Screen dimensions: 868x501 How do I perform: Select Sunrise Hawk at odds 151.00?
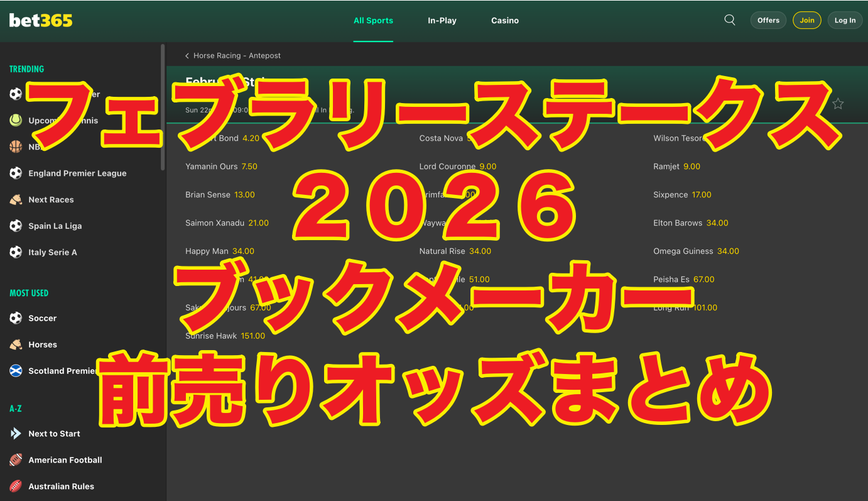click(225, 336)
